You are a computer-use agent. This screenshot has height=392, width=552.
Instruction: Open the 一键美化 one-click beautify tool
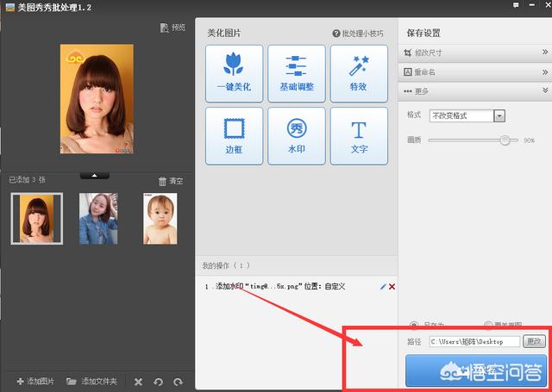click(x=234, y=73)
